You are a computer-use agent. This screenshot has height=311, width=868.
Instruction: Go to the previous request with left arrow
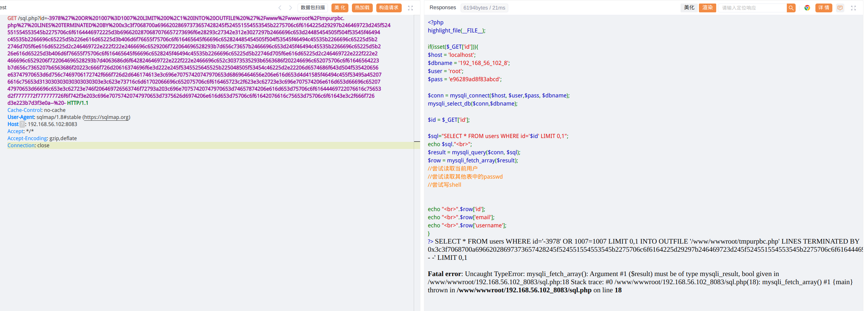pyautogui.click(x=280, y=8)
